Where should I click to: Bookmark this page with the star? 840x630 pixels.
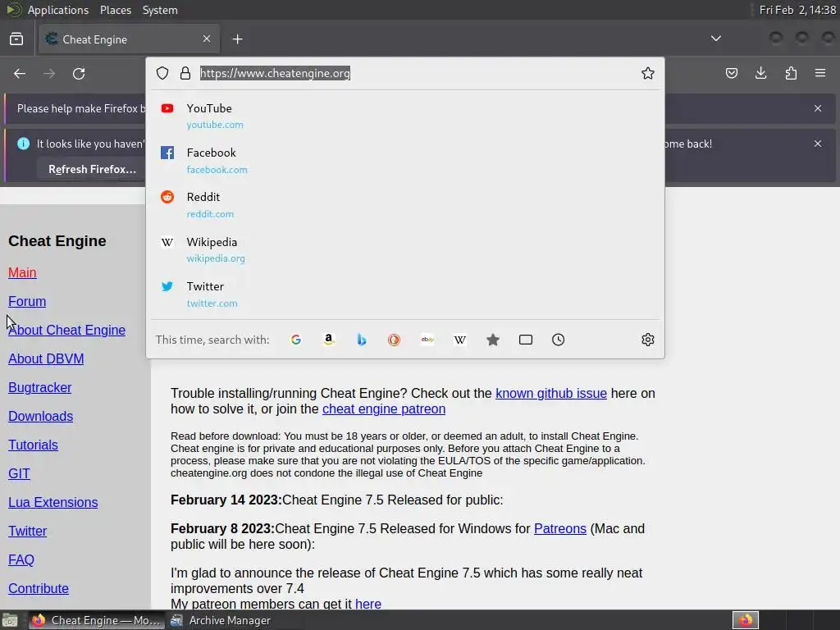648,73
